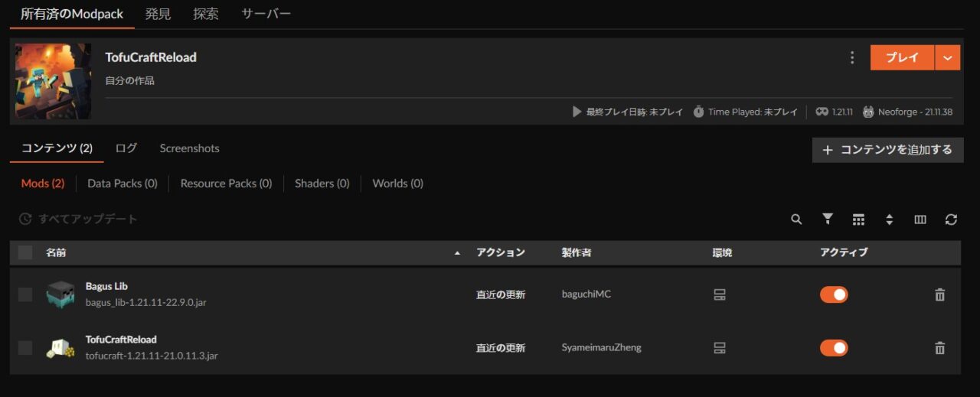
Task: Open the 発見 tab
Action: coord(158,14)
